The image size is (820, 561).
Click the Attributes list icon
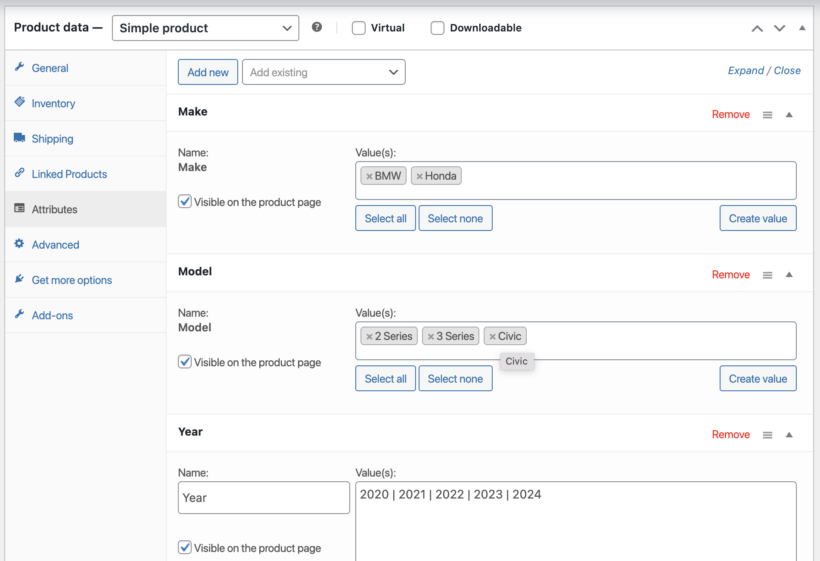(x=19, y=208)
